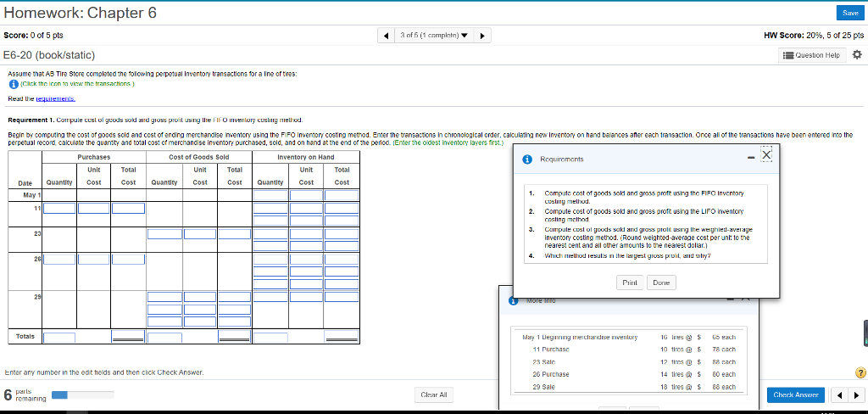Click the 'Totals' row label

click(x=25, y=336)
